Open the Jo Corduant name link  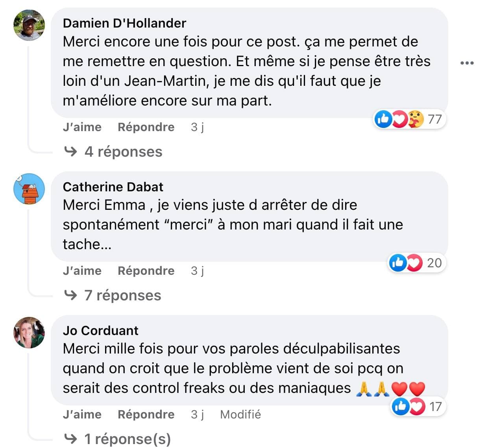(100, 331)
